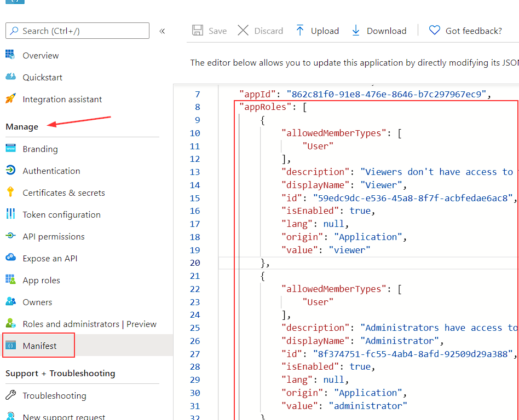The width and height of the screenshot is (519, 420).
Task: Select the Certificates & secrets key icon
Action: (10, 192)
